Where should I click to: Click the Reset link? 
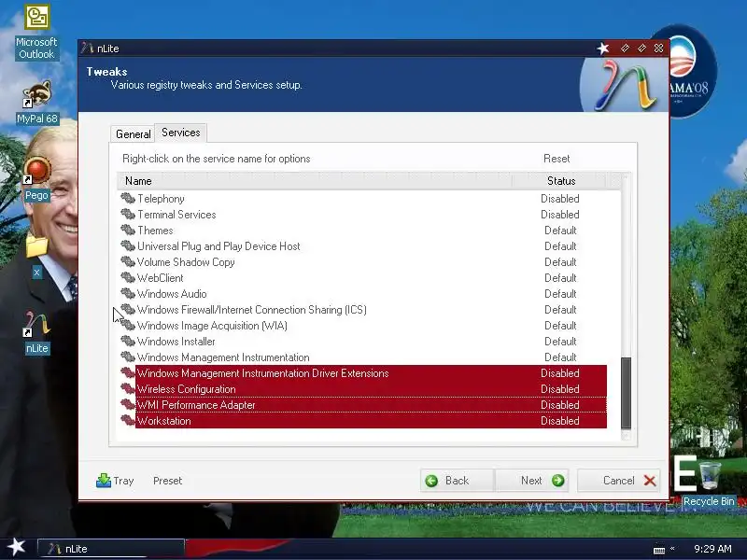click(x=557, y=159)
